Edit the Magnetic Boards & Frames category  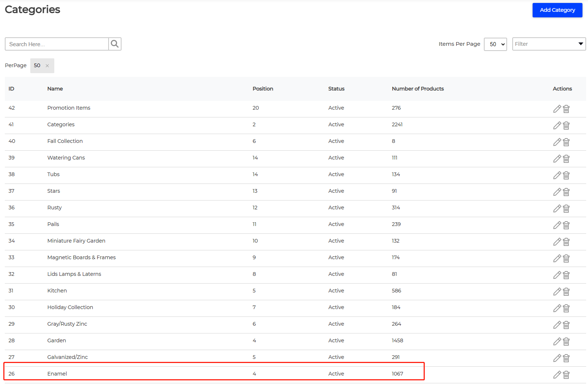(x=557, y=258)
